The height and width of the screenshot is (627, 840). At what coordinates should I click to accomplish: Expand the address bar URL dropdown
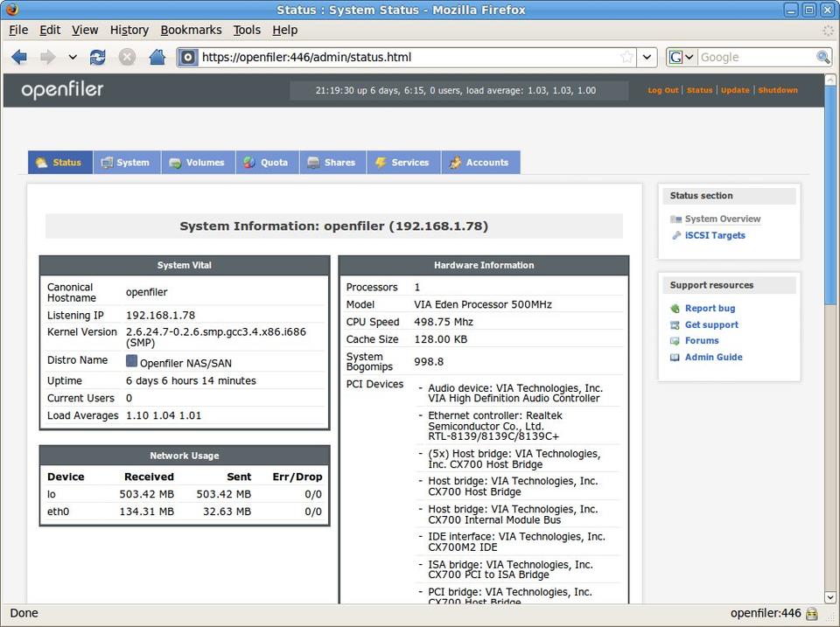(647, 57)
